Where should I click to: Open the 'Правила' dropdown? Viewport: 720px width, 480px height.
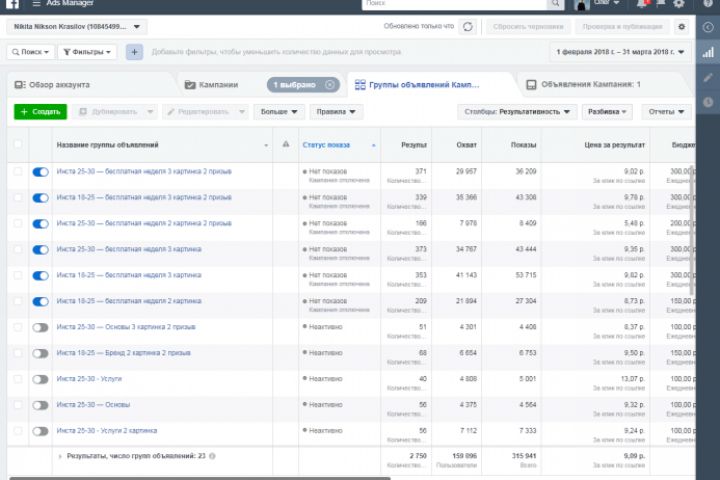pos(336,112)
